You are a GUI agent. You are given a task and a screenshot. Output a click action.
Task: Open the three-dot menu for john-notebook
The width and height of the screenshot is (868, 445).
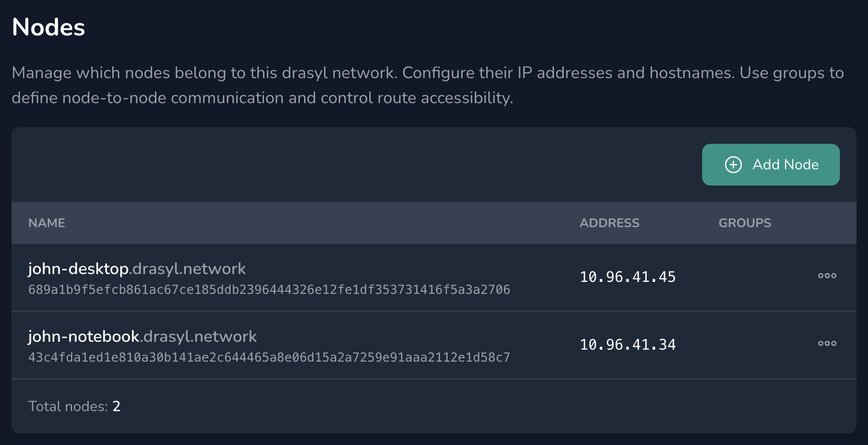827,343
